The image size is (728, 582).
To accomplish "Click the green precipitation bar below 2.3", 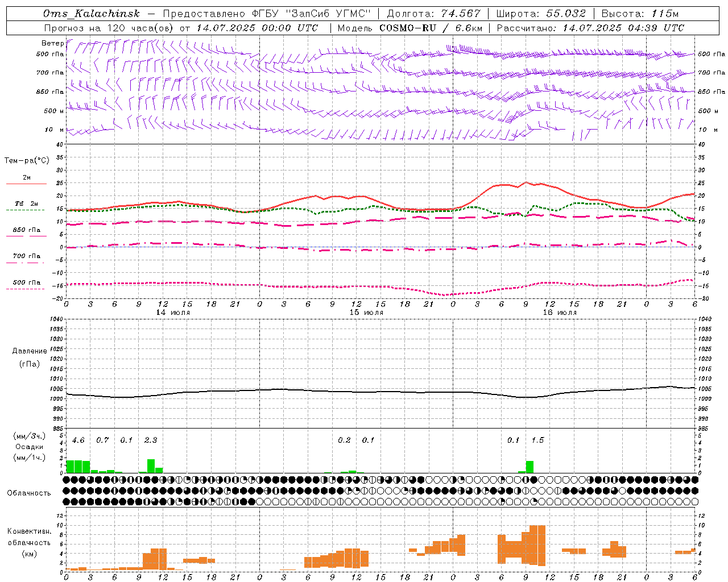I will coord(151,466).
